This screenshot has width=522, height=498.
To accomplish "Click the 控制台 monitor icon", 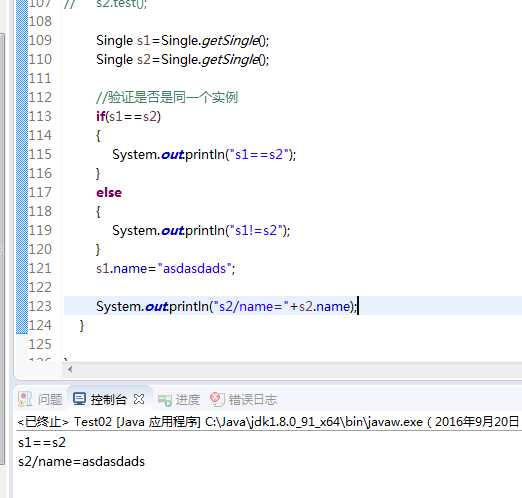I will point(80,399).
